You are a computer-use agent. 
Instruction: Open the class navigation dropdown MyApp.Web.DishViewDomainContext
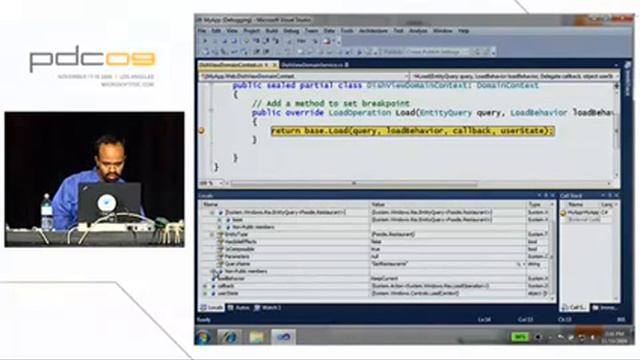pos(304,76)
